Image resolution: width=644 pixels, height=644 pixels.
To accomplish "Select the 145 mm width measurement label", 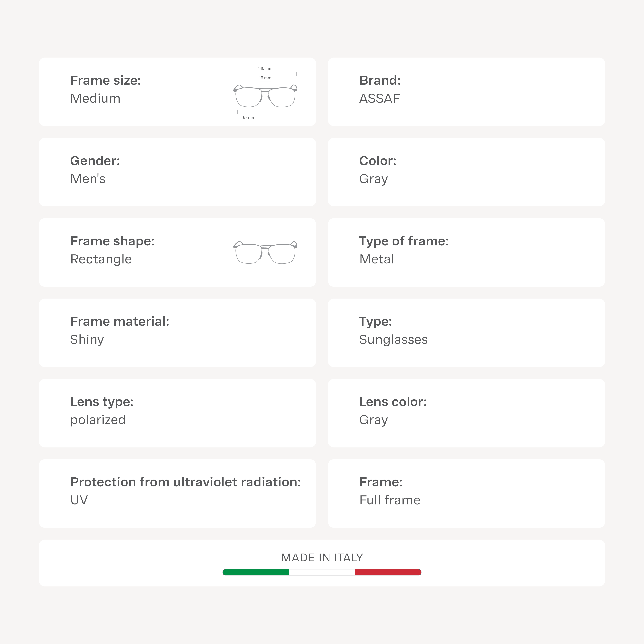I will [x=265, y=68].
